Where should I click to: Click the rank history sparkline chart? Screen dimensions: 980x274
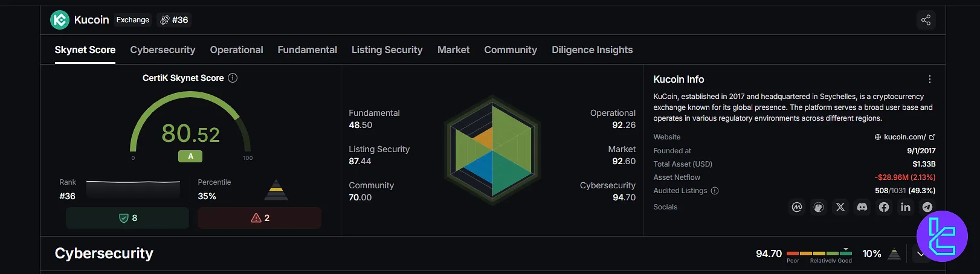click(133, 189)
